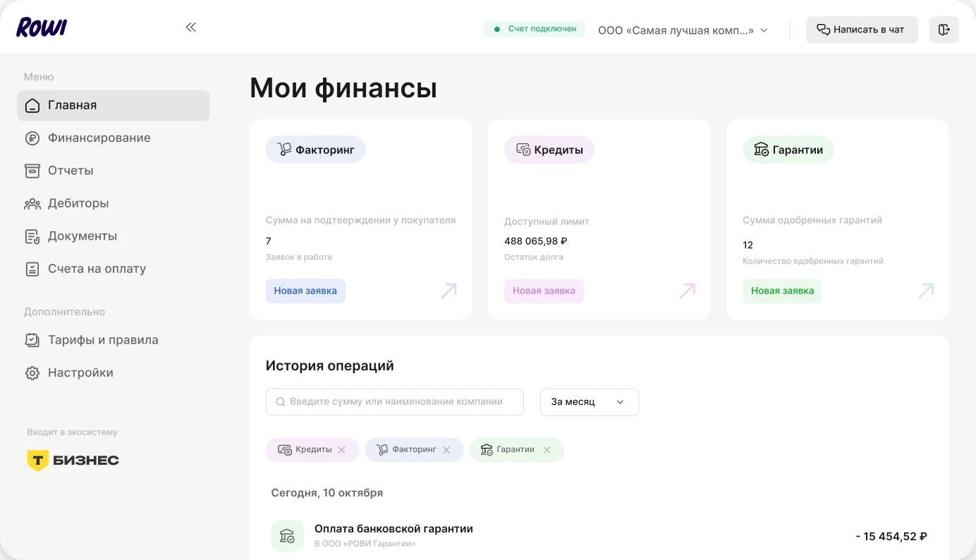This screenshot has width=976, height=560.
Task: Expand the company selector dropdown
Action: click(683, 30)
